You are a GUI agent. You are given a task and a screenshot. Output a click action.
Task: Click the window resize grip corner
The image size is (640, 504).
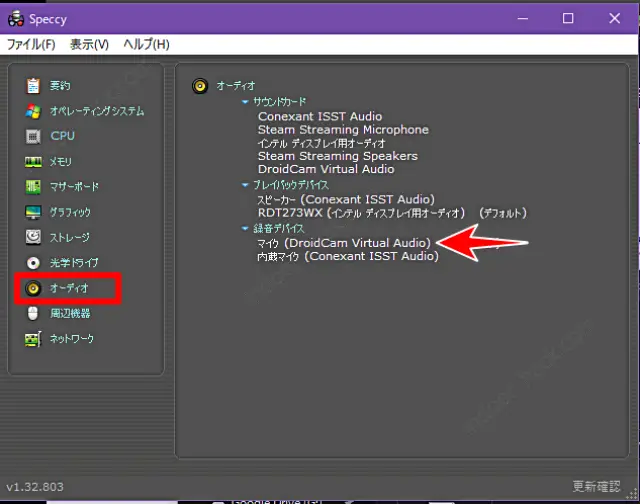[632, 495]
